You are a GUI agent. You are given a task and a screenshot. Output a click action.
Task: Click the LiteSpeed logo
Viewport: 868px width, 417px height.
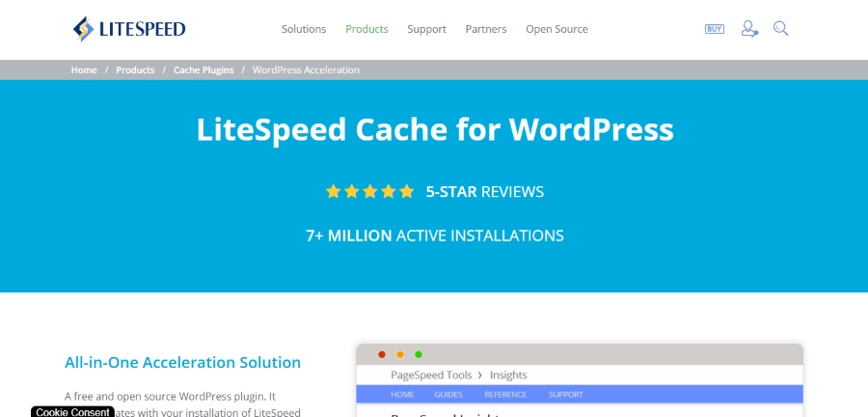[129, 29]
